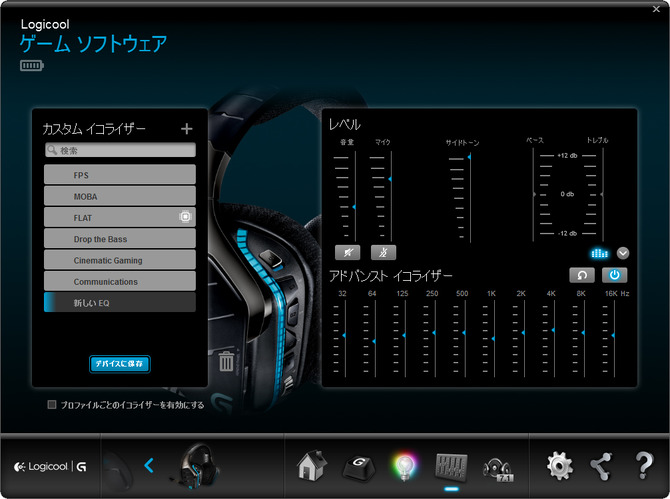The image size is (670, 499).
Task: Open settings gear icon
Action: tap(559, 466)
